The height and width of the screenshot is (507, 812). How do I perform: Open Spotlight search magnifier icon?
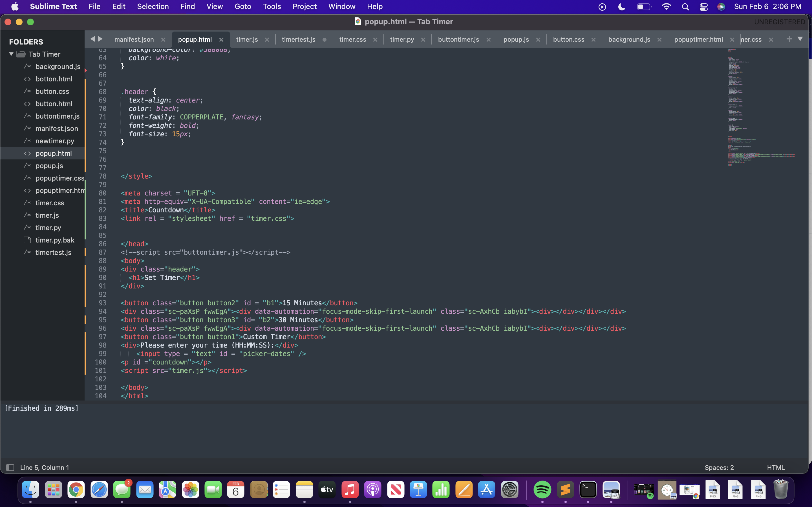point(685,7)
